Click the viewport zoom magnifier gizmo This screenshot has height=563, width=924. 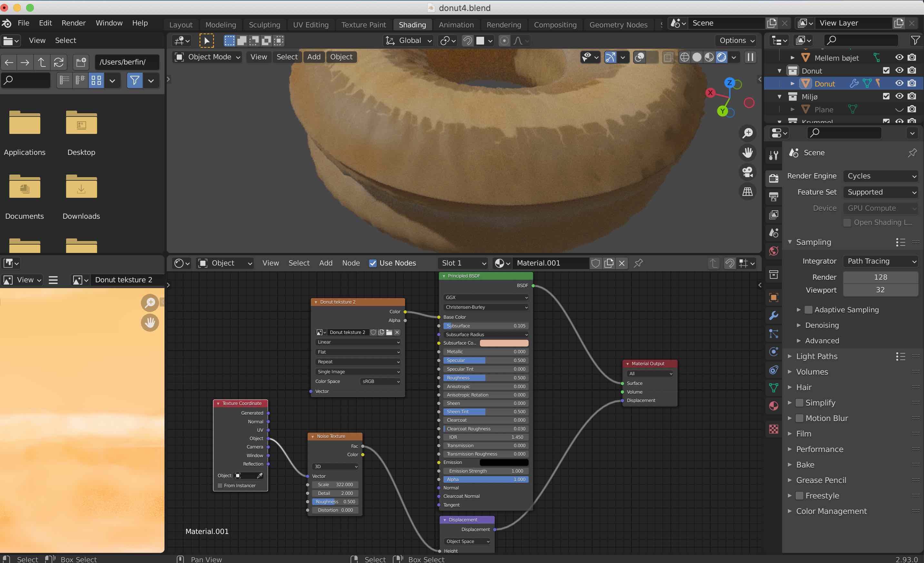747,133
